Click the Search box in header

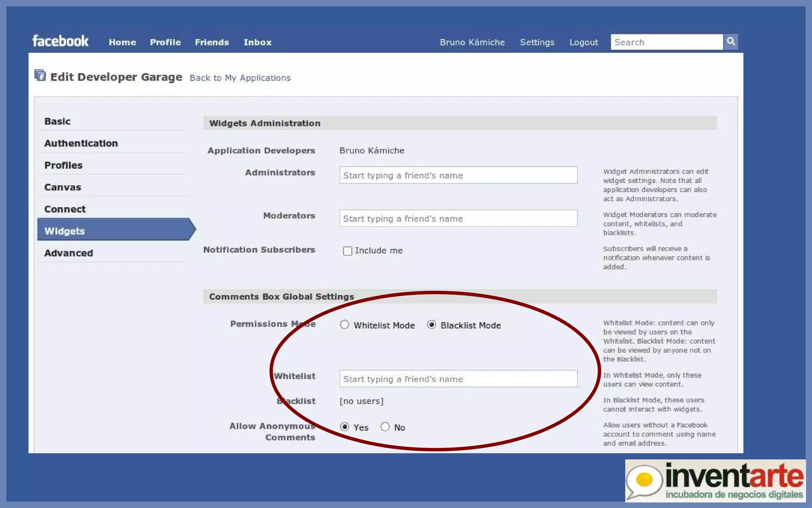666,42
